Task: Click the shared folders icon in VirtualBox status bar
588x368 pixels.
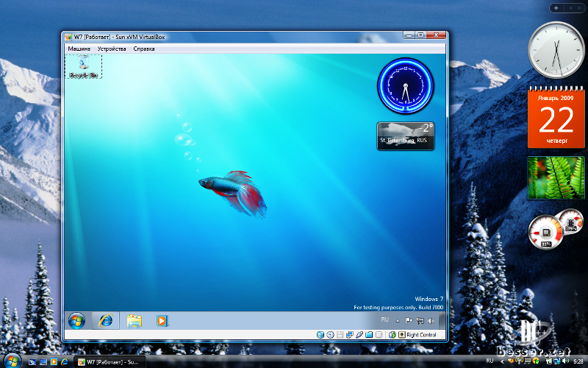Action: tap(368, 335)
